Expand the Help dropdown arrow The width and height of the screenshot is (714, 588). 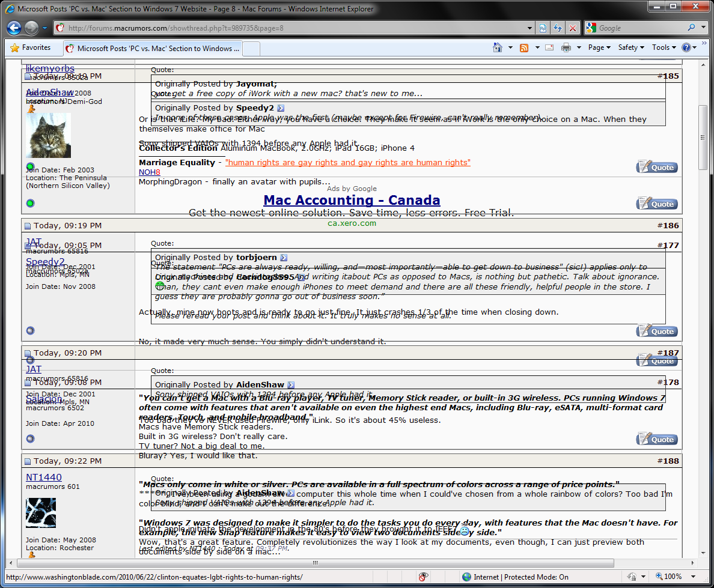[694, 47]
